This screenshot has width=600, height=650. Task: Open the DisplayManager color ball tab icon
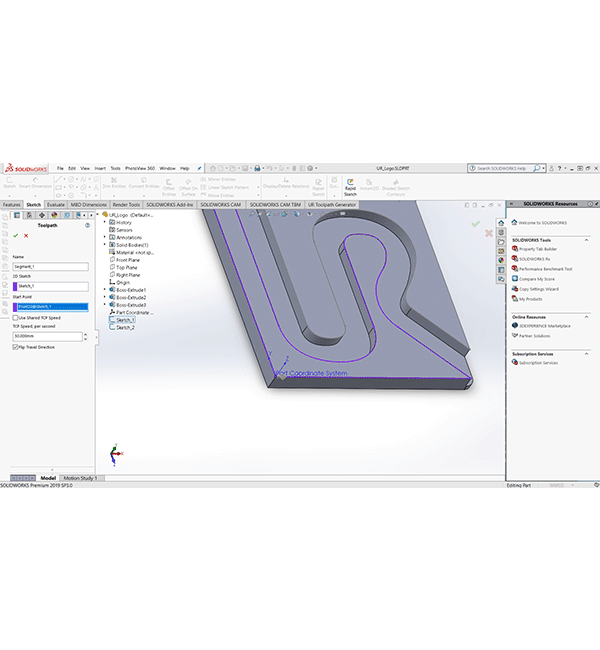point(54,215)
